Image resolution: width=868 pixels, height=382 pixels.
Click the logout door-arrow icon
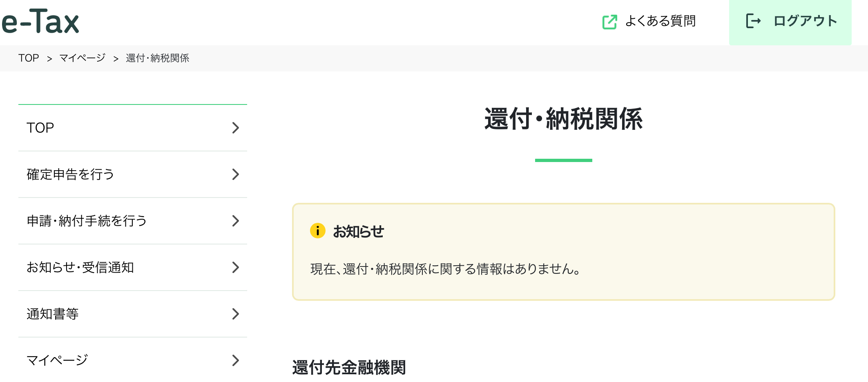753,21
